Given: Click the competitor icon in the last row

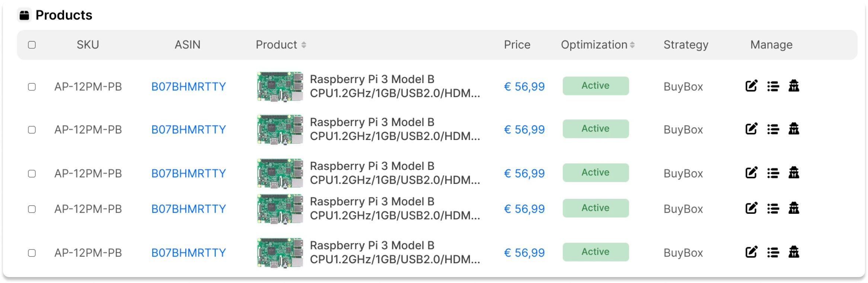Looking at the screenshot, I should pyautogui.click(x=794, y=252).
